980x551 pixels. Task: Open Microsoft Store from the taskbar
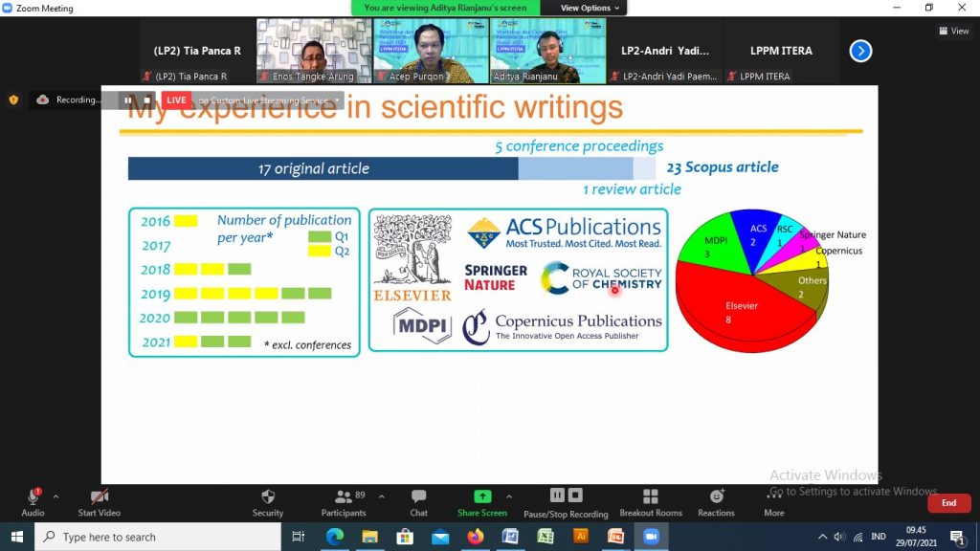405,537
